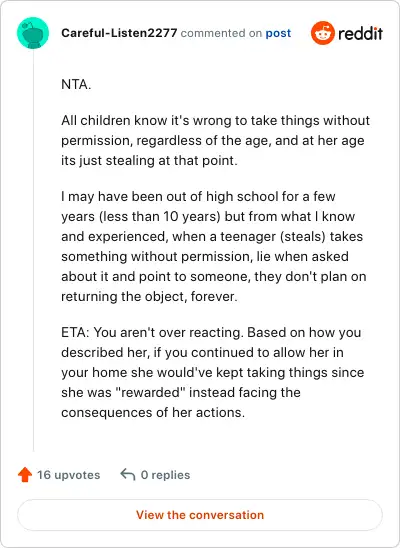Select the "0 replies" label
This screenshot has height=548, width=400.
click(x=165, y=475)
